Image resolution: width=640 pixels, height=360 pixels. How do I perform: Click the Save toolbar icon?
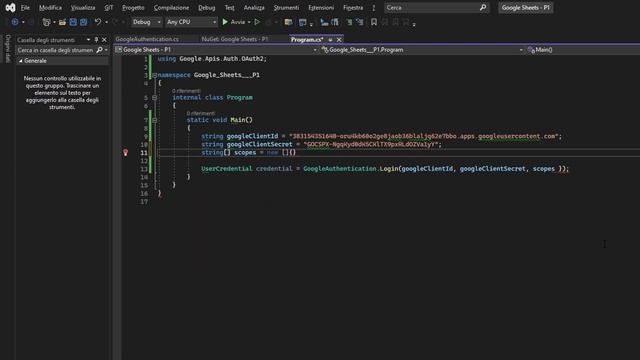click(73, 22)
